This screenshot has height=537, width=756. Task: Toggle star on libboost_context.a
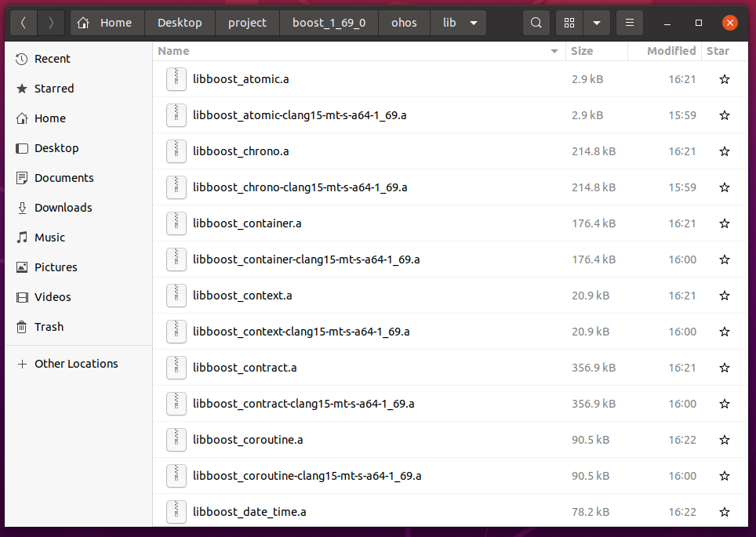(x=724, y=296)
